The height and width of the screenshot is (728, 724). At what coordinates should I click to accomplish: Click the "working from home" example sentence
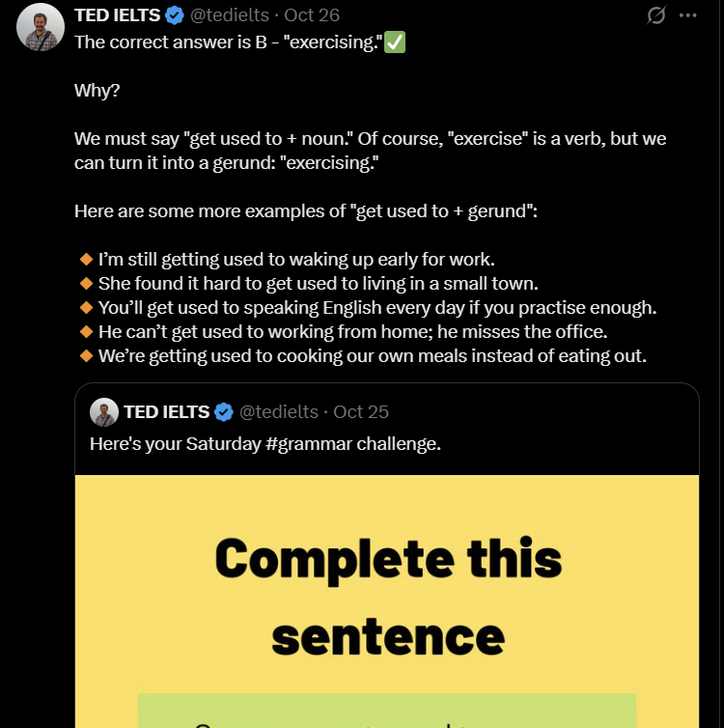[353, 332]
